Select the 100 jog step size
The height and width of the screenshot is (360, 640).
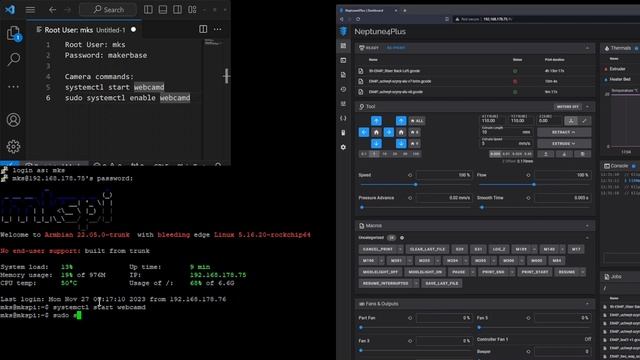[416, 154]
